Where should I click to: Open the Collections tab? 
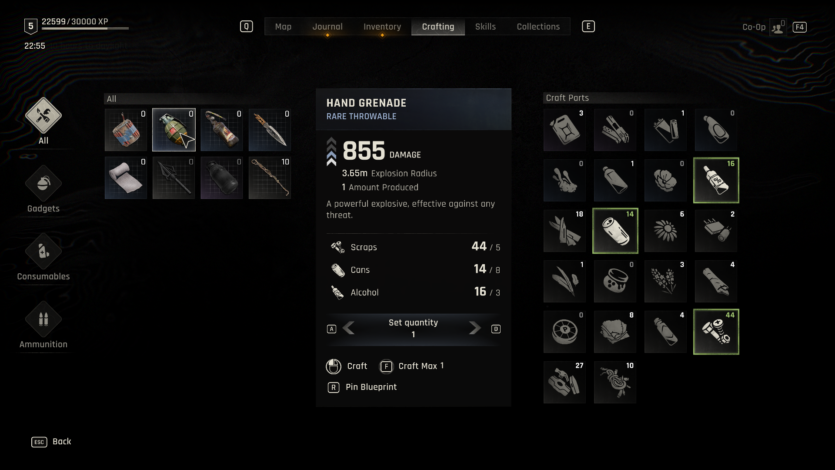538,27
